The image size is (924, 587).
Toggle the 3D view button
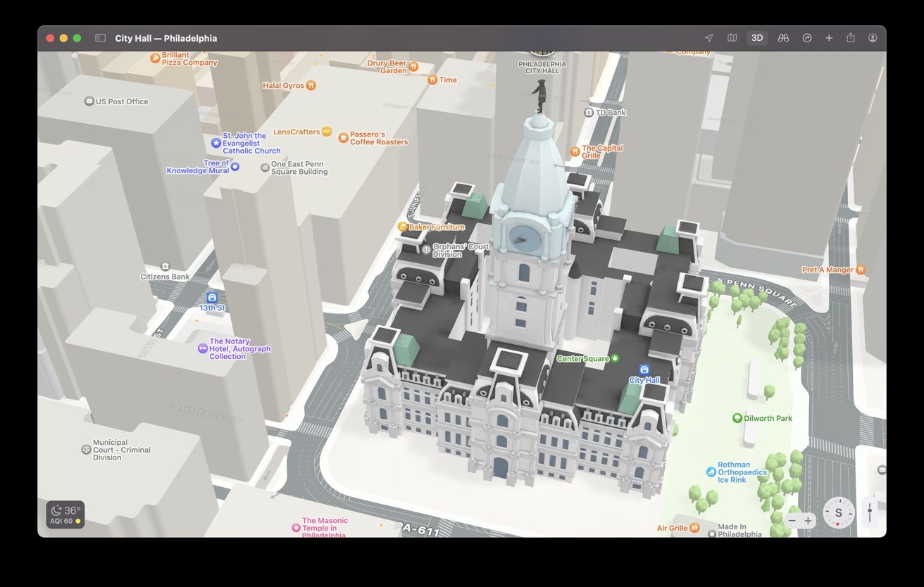[x=757, y=38]
